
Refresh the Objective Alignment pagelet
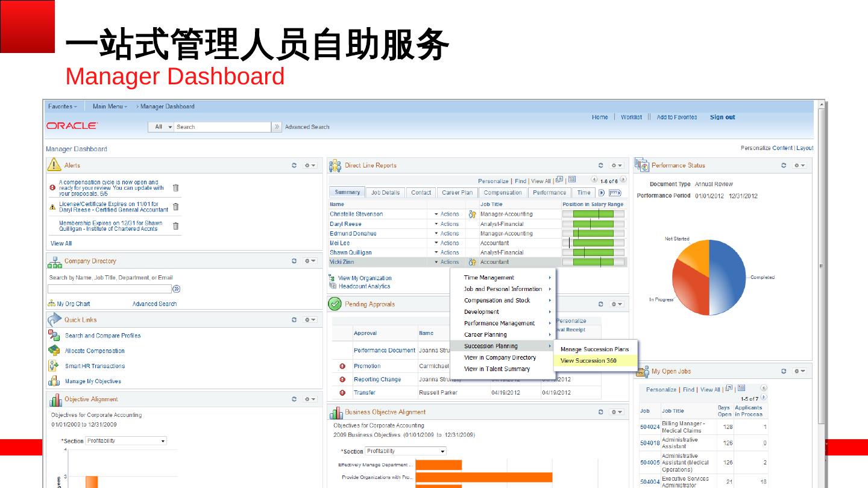click(294, 399)
